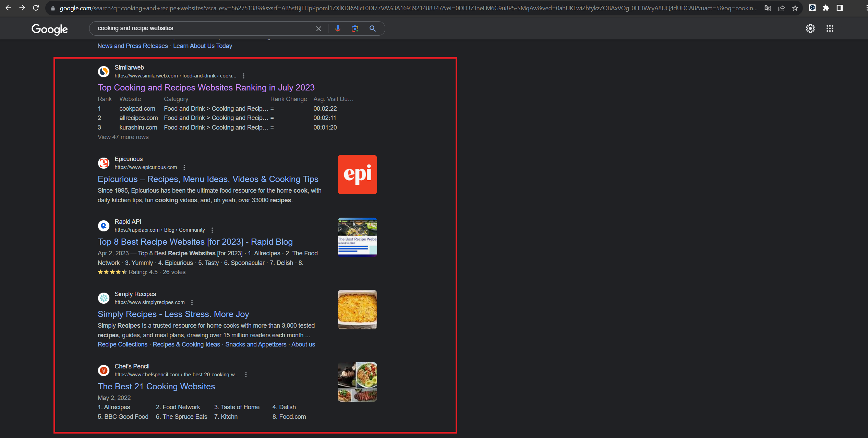Image resolution: width=868 pixels, height=438 pixels.
Task: Start voice search with the microphone
Action: tap(338, 29)
